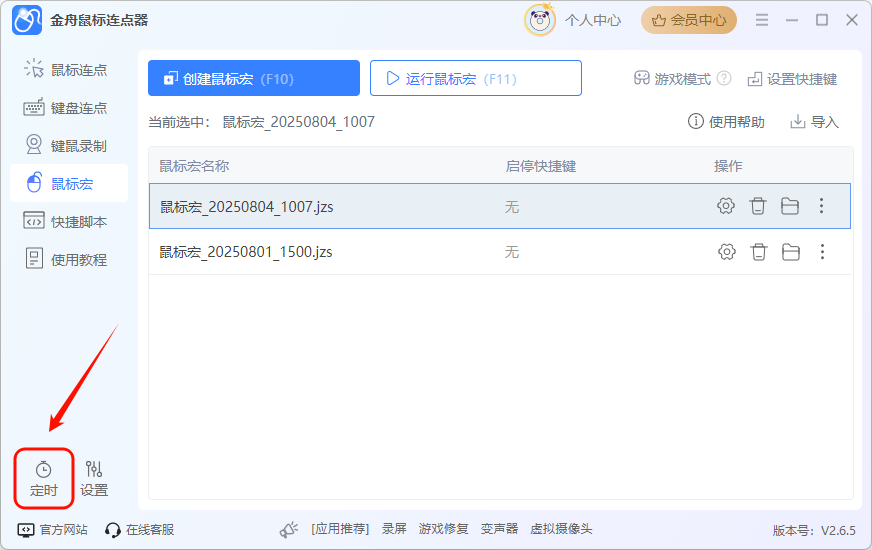Screen dimensions: 872x550
Task: Delete macro 鼠标宏_20250804_1007.jzs via trash icon
Action: (757, 206)
